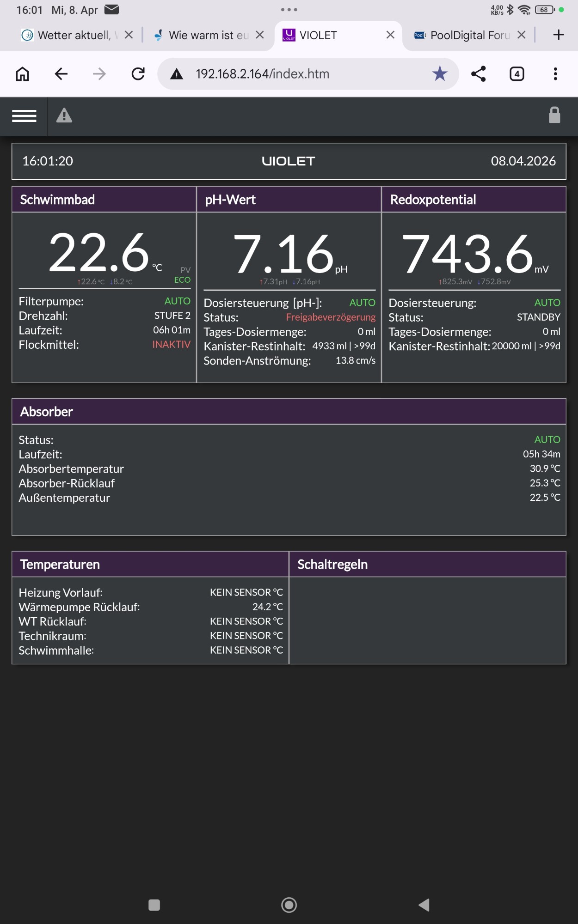
Task: Select the Absorber section header
Action: coord(289,412)
